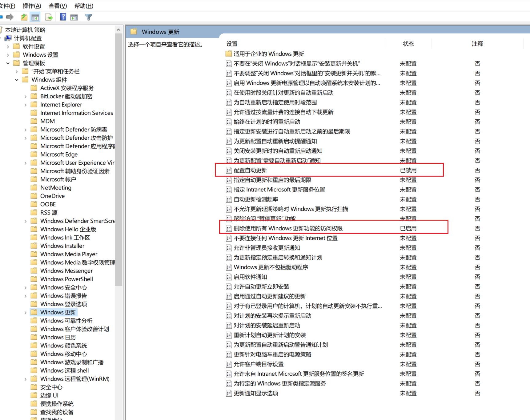Select policy 更新针对电脑车重启的电源策略
The height and width of the screenshot is (420, 530).
(272, 354)
